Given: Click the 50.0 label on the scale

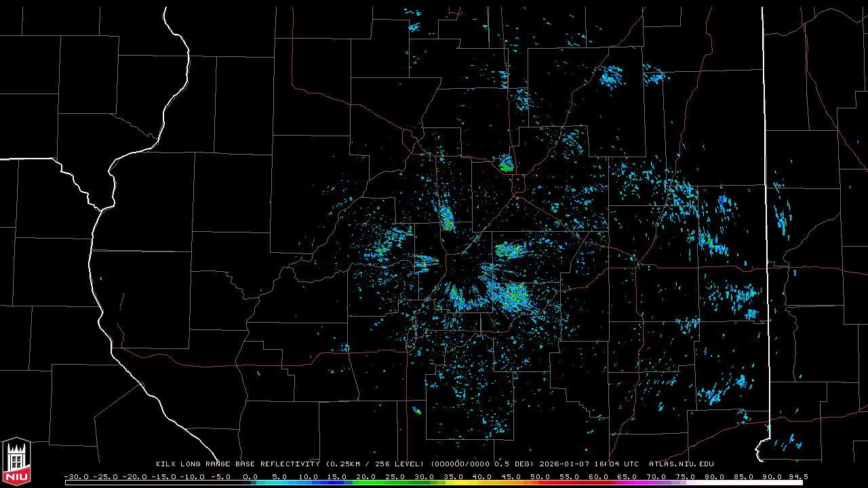Looking at the screenshot, I should (540, 476).
